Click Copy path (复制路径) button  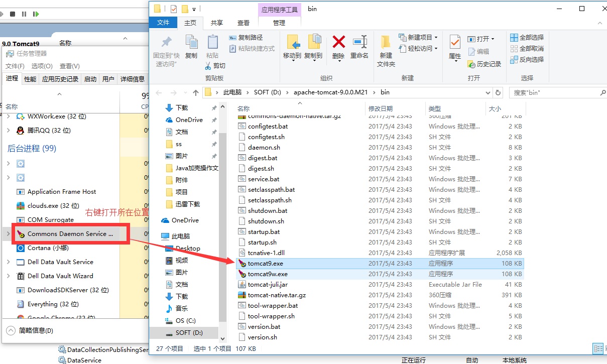coord(246,38)
